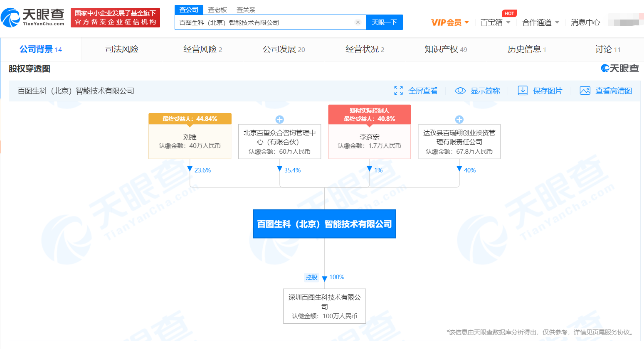644x349 pixels.
Task: Open the 百宝箱 dropdown menu
Action: click(495, 22)
